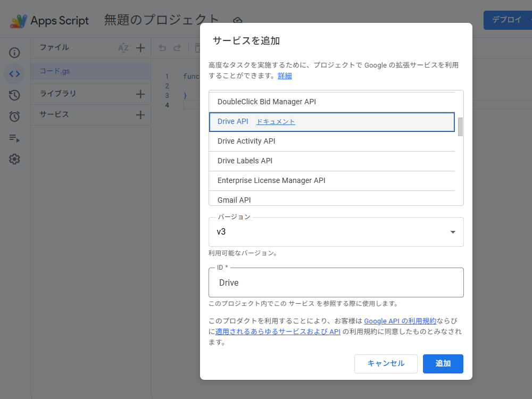Select DoubleClick Bid Manager API

click(x=332, y=102)
